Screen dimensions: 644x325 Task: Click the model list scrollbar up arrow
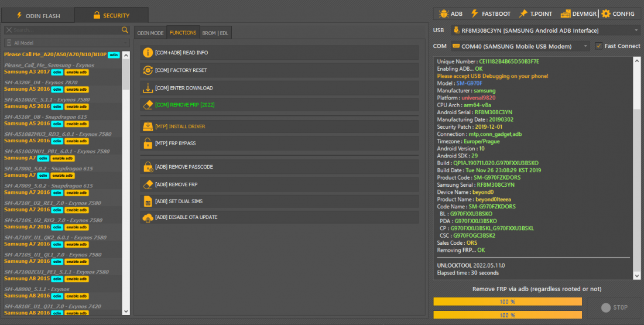pos(126,55)
